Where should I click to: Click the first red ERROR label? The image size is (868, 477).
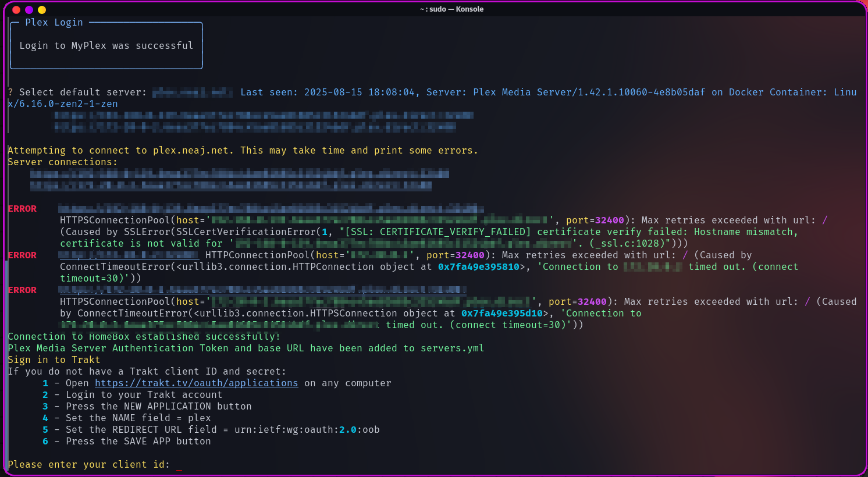(x=22, y=208)
